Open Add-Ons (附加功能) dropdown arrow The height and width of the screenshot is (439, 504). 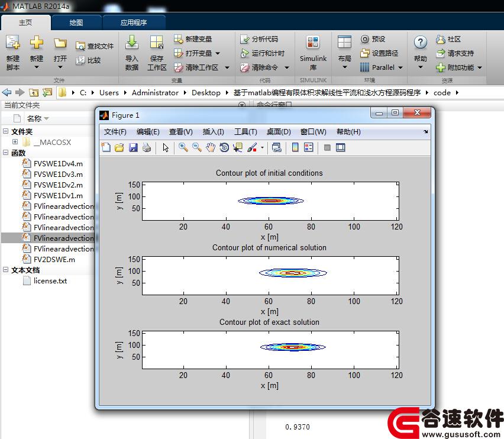(480, 67)
